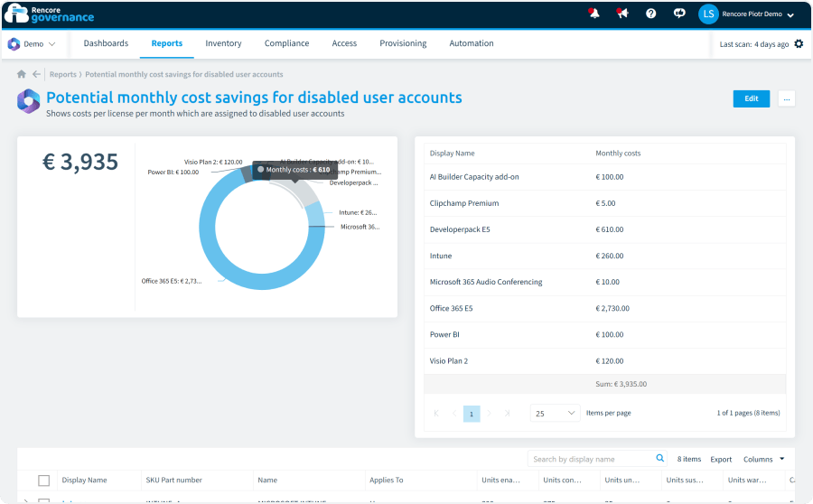Click the Demo tenant icon
The width and height of the screenshot is (813, 504).
(14, 44)
